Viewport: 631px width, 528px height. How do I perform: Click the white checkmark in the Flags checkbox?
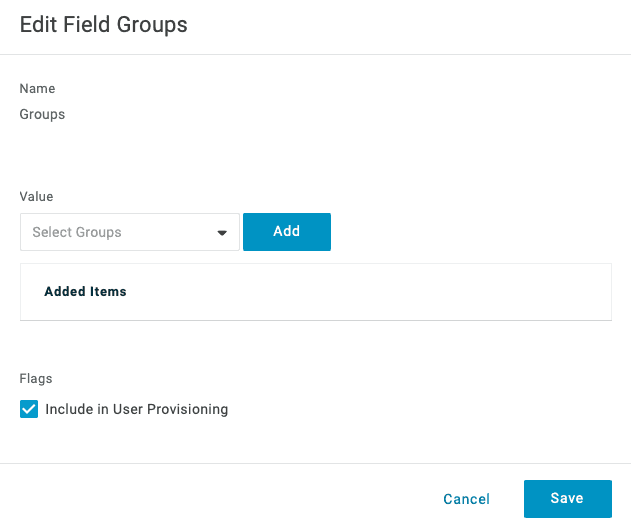tap(29, 409)
